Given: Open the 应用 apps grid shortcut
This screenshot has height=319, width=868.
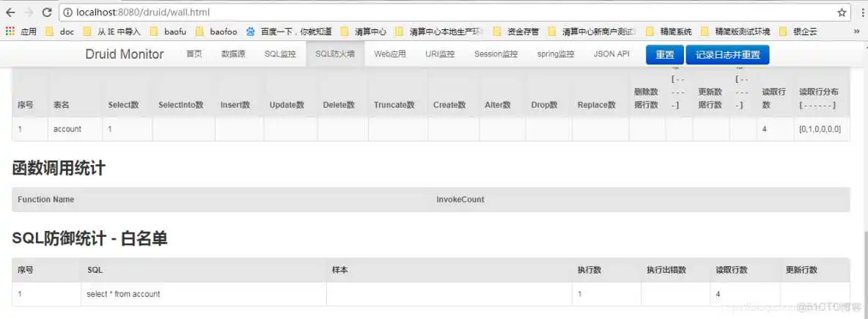Looking at the screenshot, I should (21, 32).
